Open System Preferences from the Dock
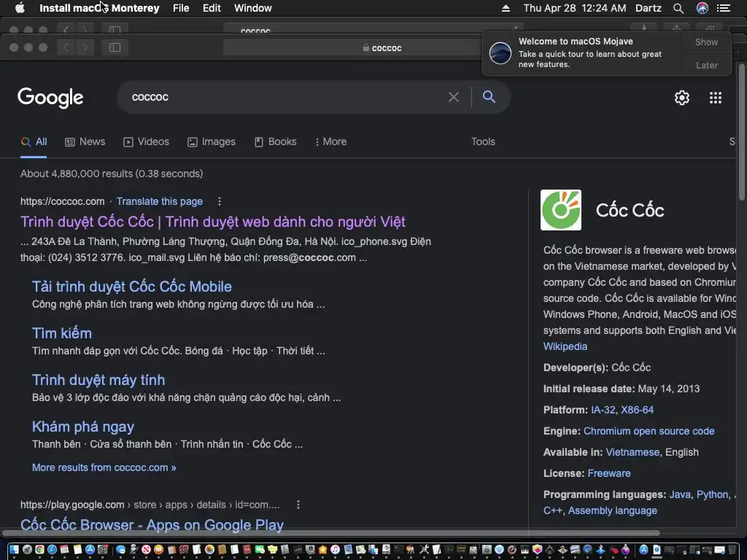Viewport: 747px width, 560px height. point(102,550)
